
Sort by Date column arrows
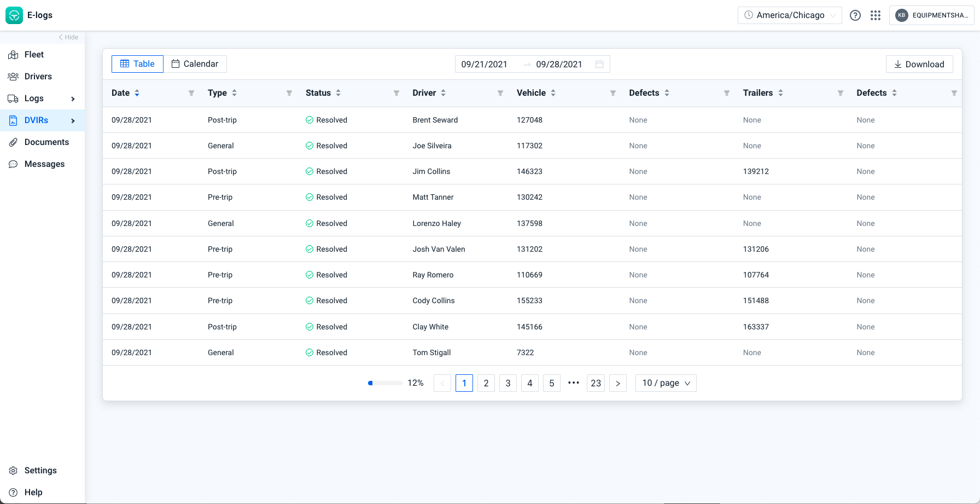(x=137, y=93)
